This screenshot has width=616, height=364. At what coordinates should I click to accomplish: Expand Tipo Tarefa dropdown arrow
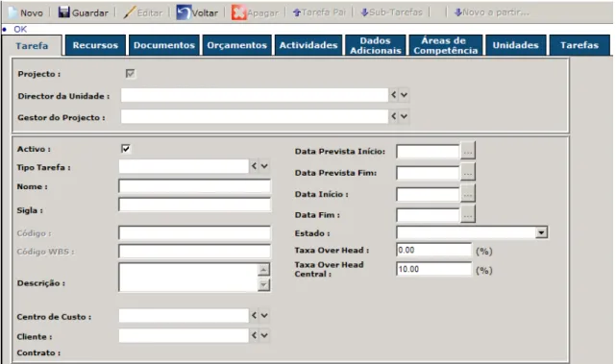tap(264, 166)
